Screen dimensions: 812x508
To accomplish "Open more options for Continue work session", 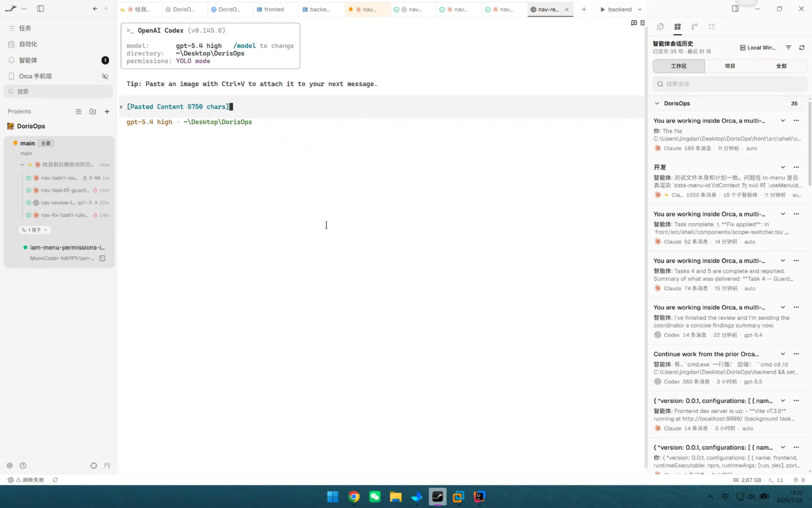I will pos(796,354).
